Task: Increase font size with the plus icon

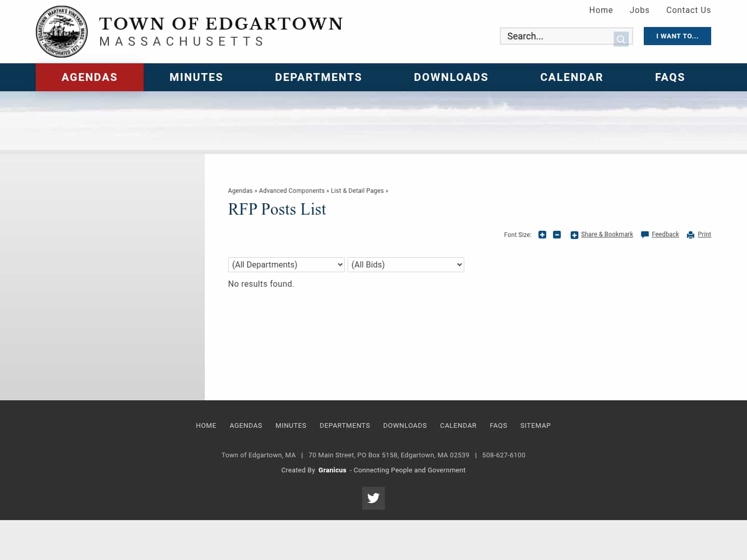Action: tap(542, 235)
